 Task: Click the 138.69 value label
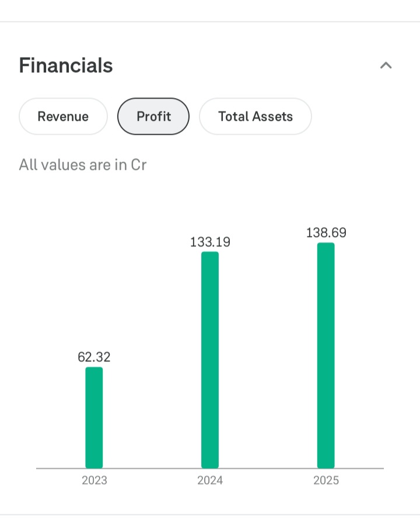326,232
